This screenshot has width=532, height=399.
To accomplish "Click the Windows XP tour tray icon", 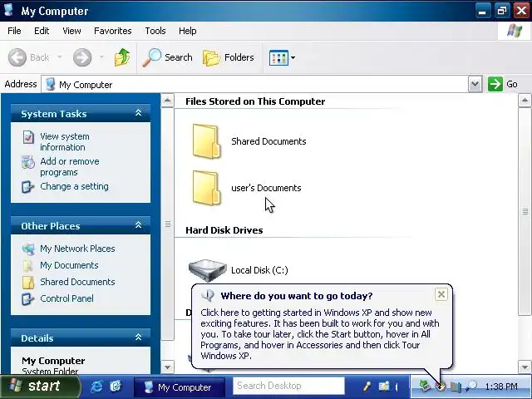I will [441, 386].
